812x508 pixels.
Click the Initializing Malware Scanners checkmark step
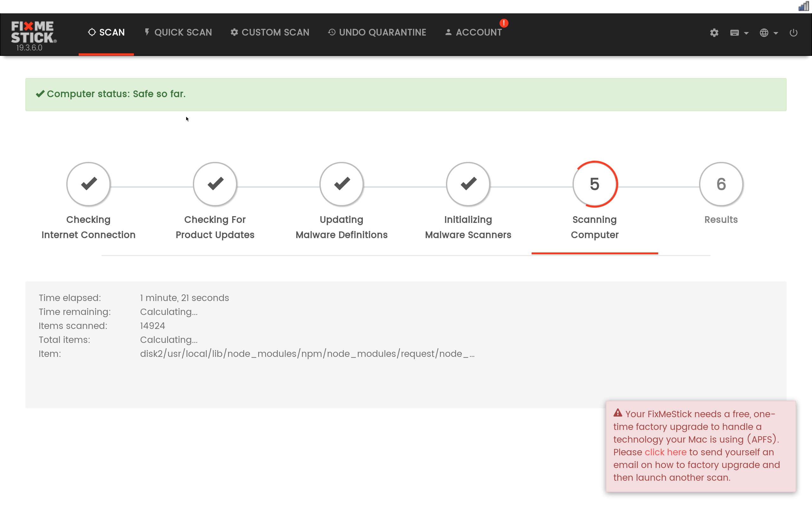tap(468, 184)
